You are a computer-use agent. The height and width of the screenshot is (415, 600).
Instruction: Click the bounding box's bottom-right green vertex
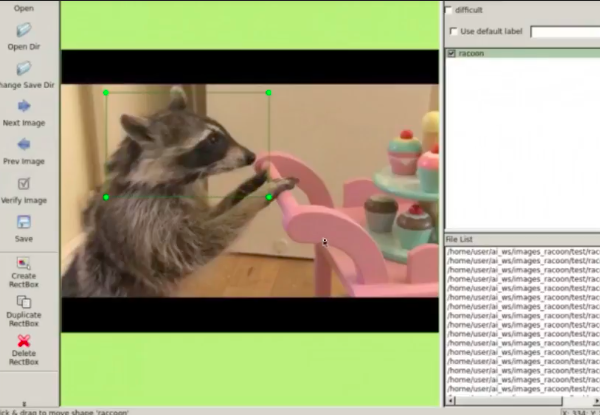pyautogui.click(x=269, y=197)
